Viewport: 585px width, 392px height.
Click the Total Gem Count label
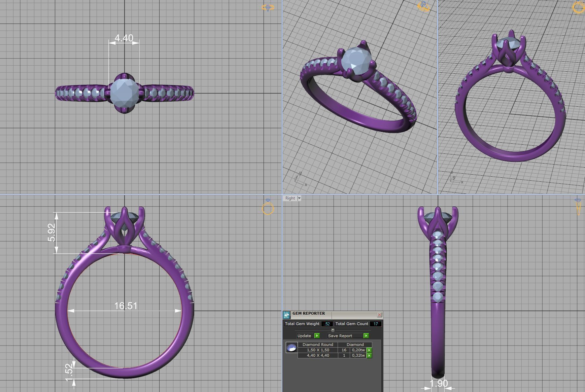point(352,324)
